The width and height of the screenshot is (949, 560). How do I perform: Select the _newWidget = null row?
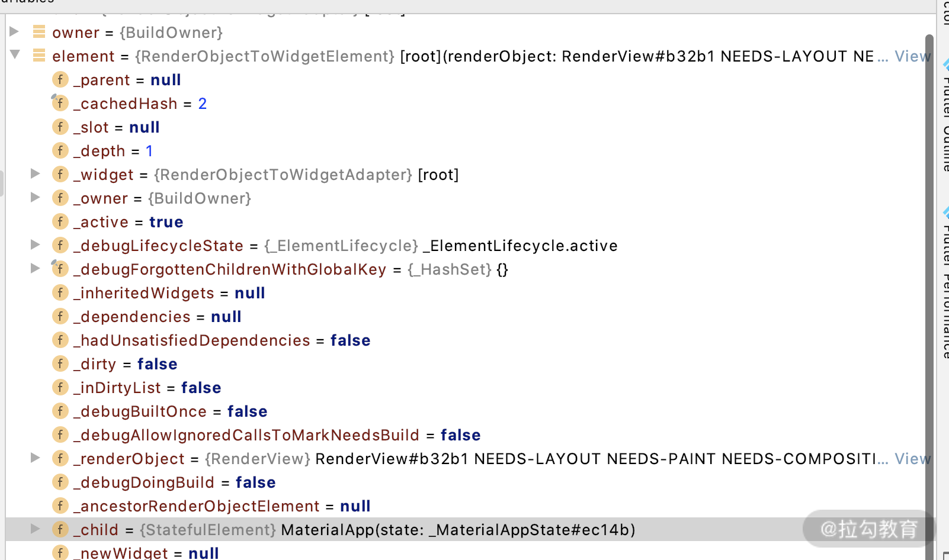pos(146,553)
